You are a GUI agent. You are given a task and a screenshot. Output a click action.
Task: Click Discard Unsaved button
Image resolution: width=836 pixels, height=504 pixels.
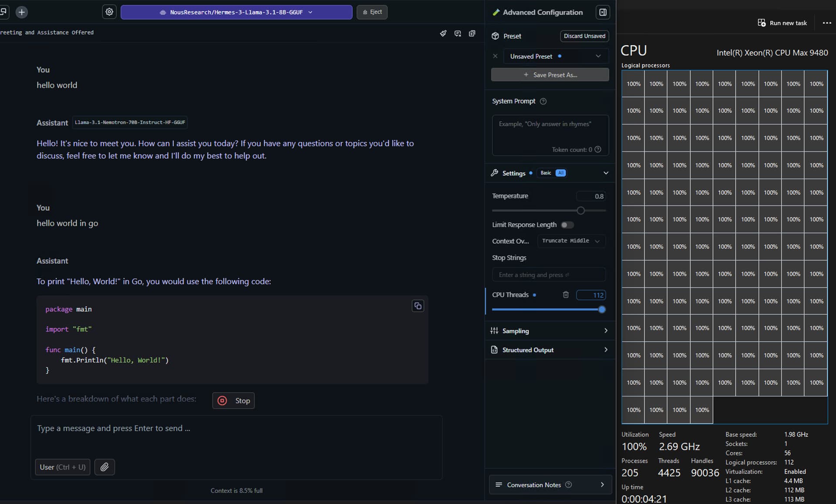click(584, 36)
